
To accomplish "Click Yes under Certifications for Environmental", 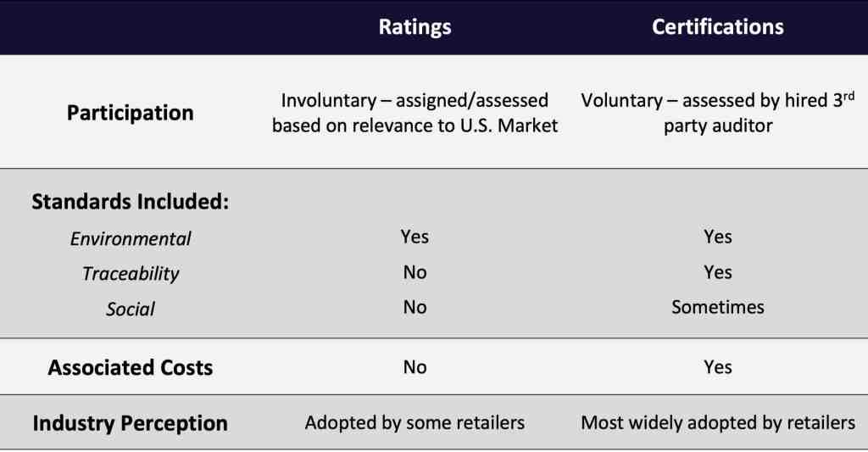I will click(717, 237).
